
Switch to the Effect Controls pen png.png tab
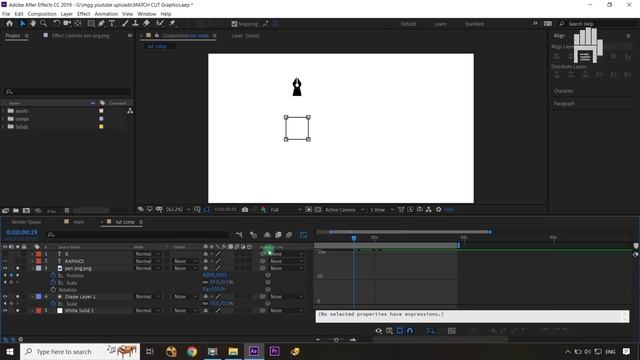pos(80,36)
